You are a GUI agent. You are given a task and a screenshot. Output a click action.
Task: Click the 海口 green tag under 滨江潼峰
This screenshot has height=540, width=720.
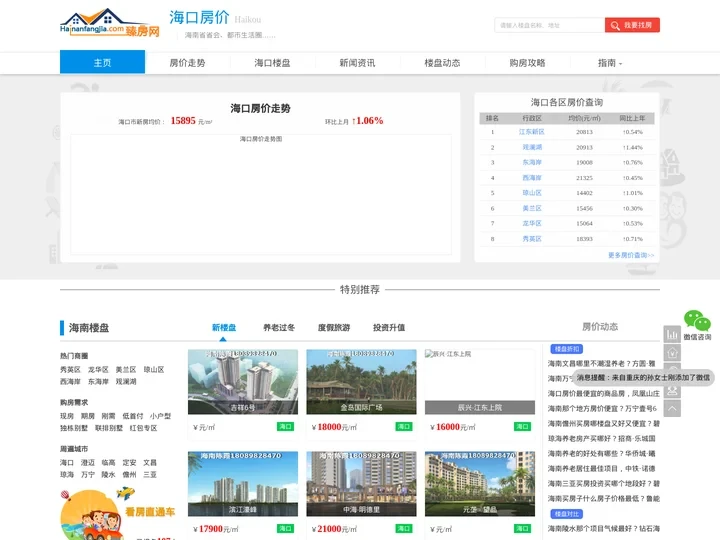285,529
